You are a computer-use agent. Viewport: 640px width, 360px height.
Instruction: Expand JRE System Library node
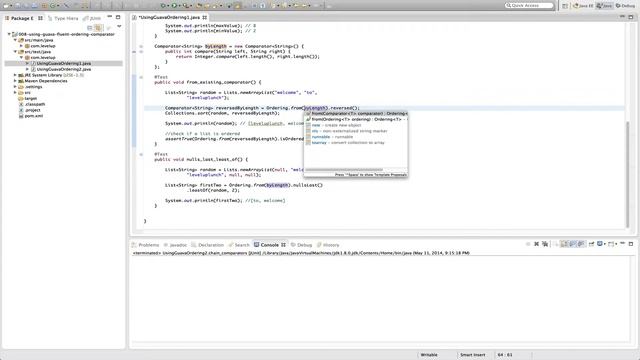pyautogui.click(x=15, y=75)
